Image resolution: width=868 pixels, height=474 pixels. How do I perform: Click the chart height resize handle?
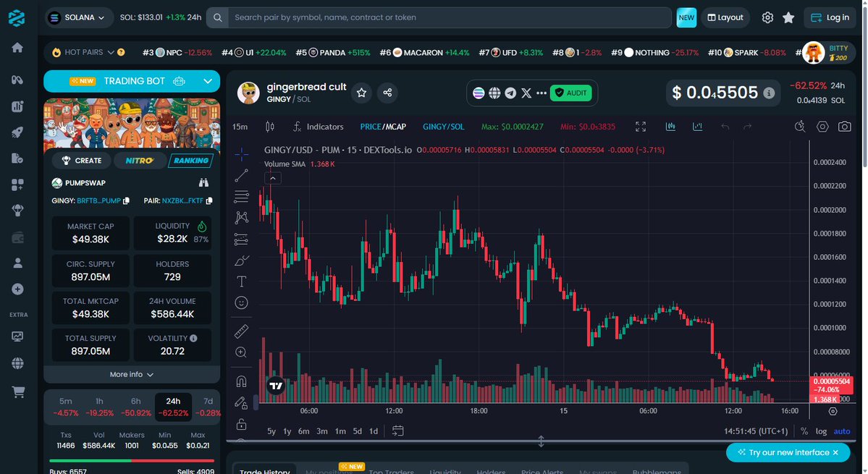tap(541, 441)
